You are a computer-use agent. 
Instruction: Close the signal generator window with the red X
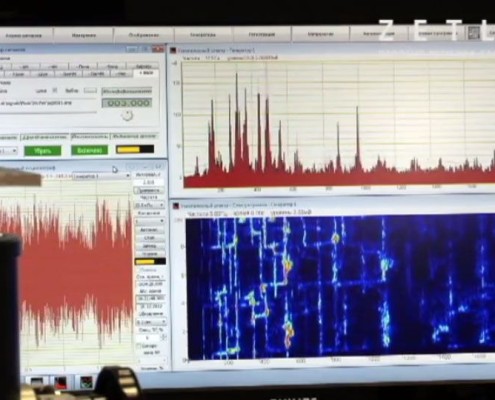click(x=158, y=49)
